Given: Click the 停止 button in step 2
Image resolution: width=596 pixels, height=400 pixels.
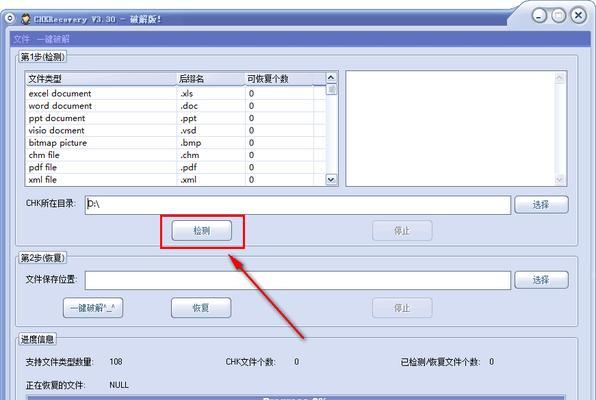Looking at the screenshot, I should (x=402, y=308).
